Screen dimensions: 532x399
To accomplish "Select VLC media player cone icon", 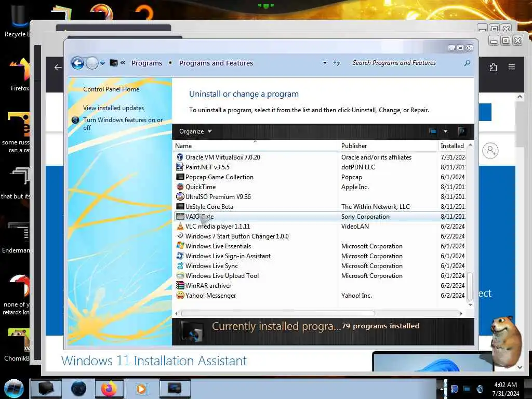I will coord(180,227).
